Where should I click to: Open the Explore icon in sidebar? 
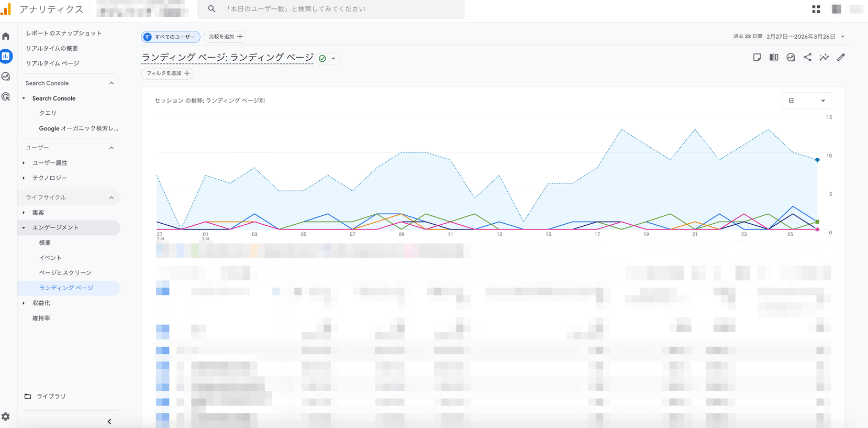(x=6, y=76)
